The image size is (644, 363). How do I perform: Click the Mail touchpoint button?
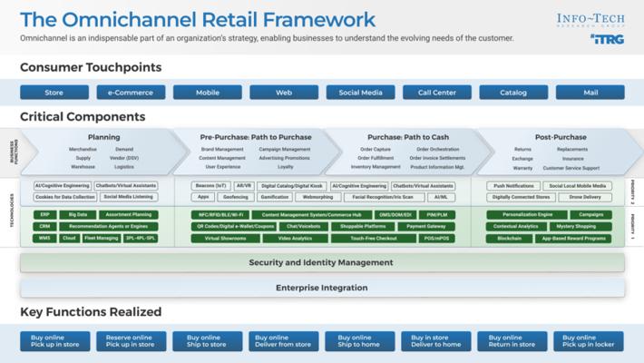pos(590,92)
